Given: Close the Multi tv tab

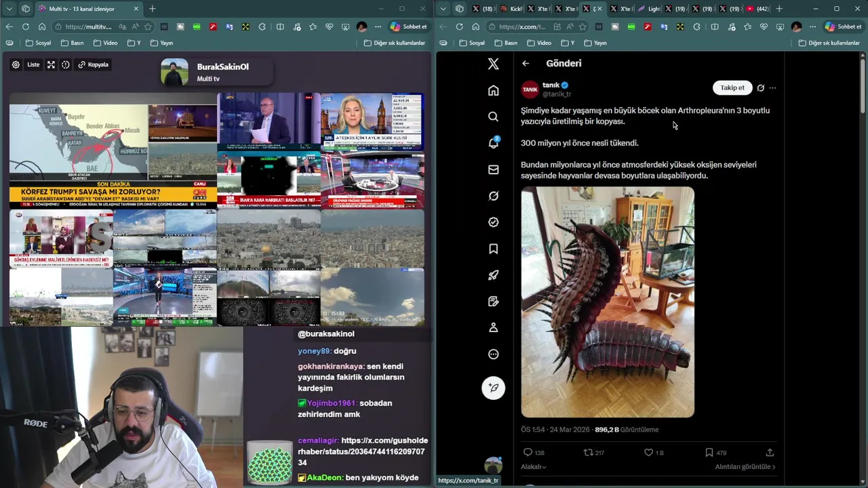Looking at the screenshot, I should [x=136, y=9].
